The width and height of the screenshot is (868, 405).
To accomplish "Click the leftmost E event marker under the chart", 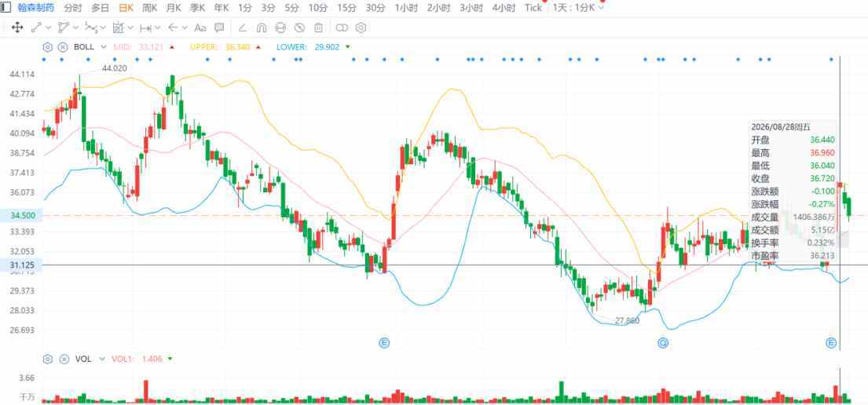I will (x=384, y=343).
